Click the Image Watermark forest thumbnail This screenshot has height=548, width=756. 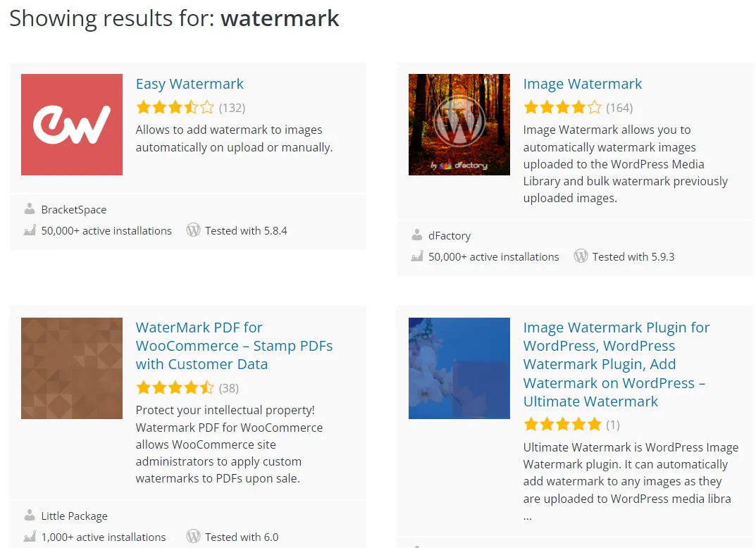pos(459,125)
